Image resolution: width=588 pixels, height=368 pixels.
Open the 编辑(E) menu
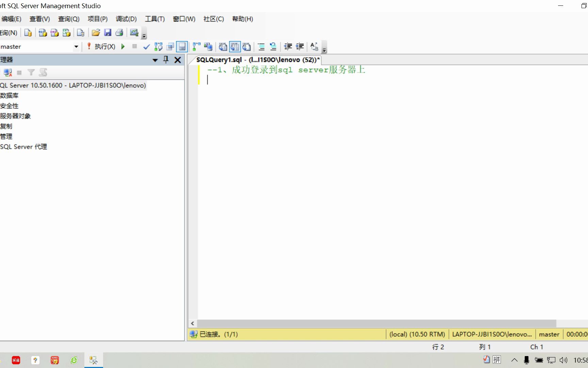[x=11, y=19]
